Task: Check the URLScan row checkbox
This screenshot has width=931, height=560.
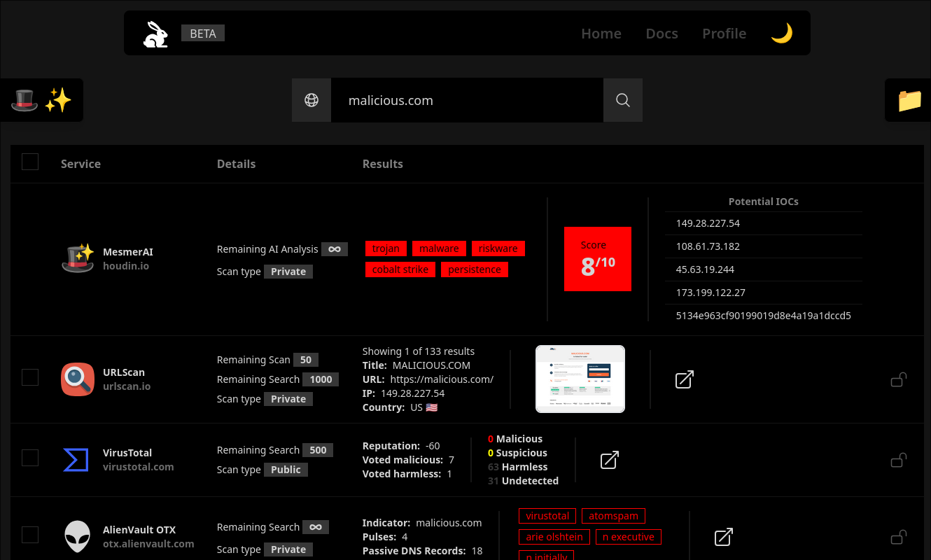Action: coord(30,377)
